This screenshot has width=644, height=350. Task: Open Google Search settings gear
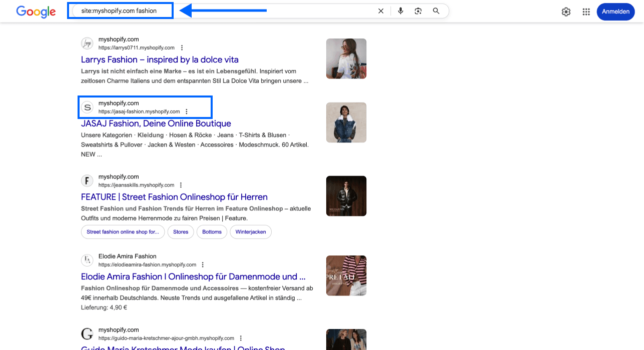pyautogui.click(x=566, y=11)
